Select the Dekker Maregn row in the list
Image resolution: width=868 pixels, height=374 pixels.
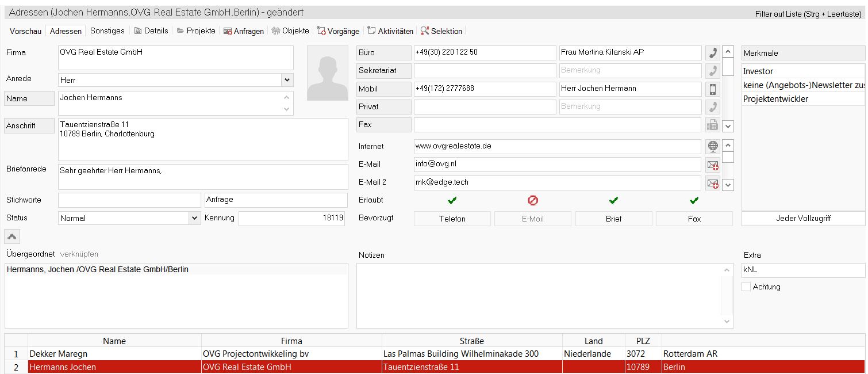[x=115, y=354]
